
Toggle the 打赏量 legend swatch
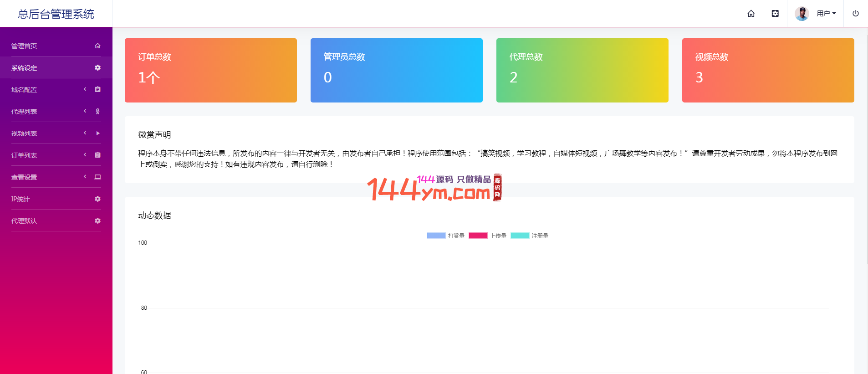tap(436, 236)
